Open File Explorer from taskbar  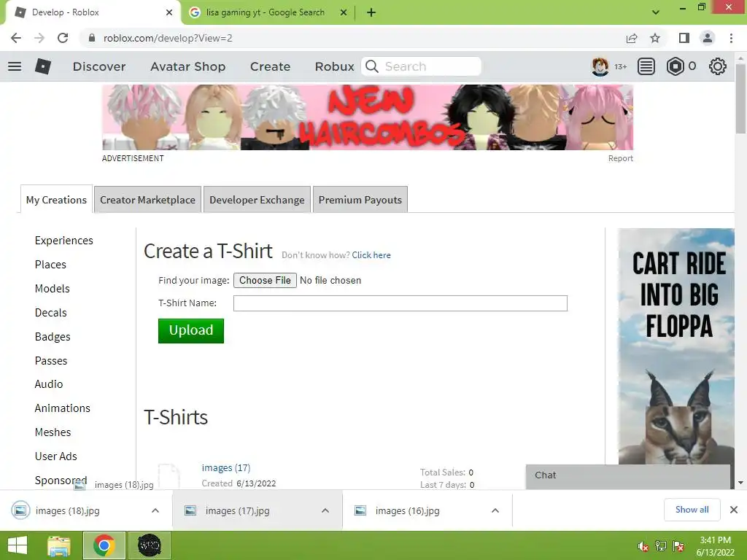[59, 545]
